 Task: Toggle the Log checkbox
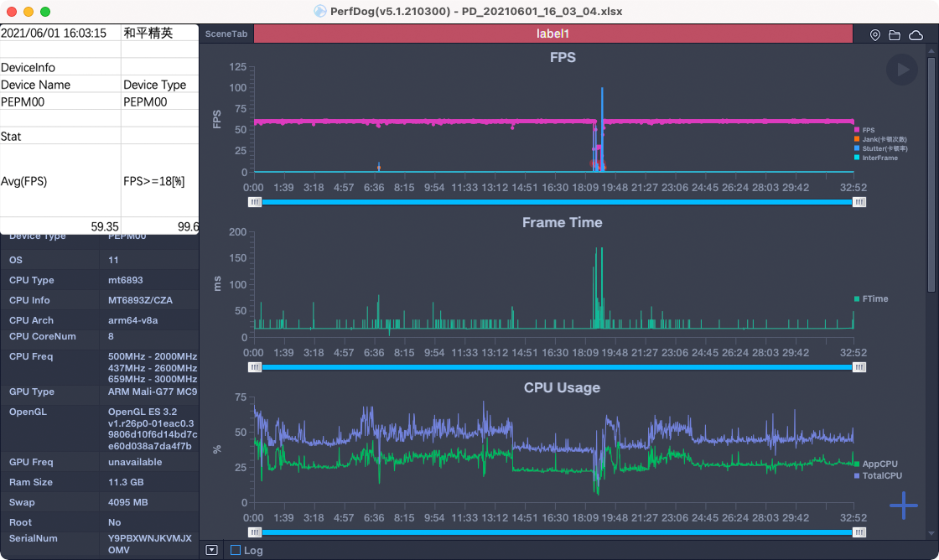coord(236,550)
